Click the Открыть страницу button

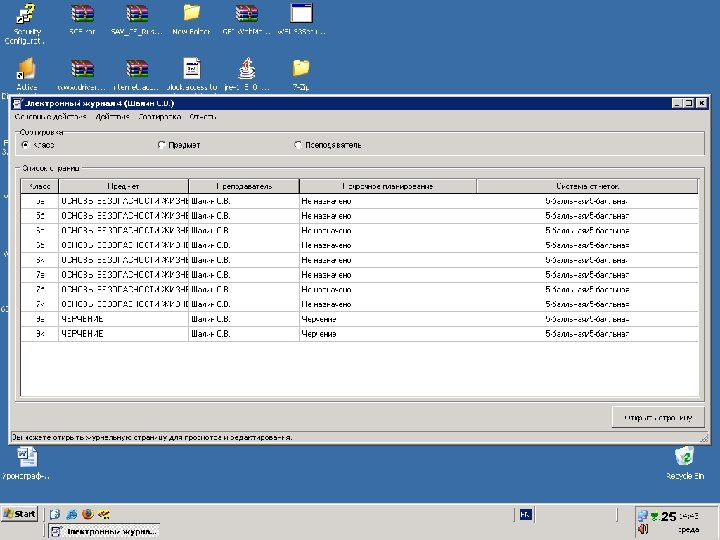(x=658, y=417)
